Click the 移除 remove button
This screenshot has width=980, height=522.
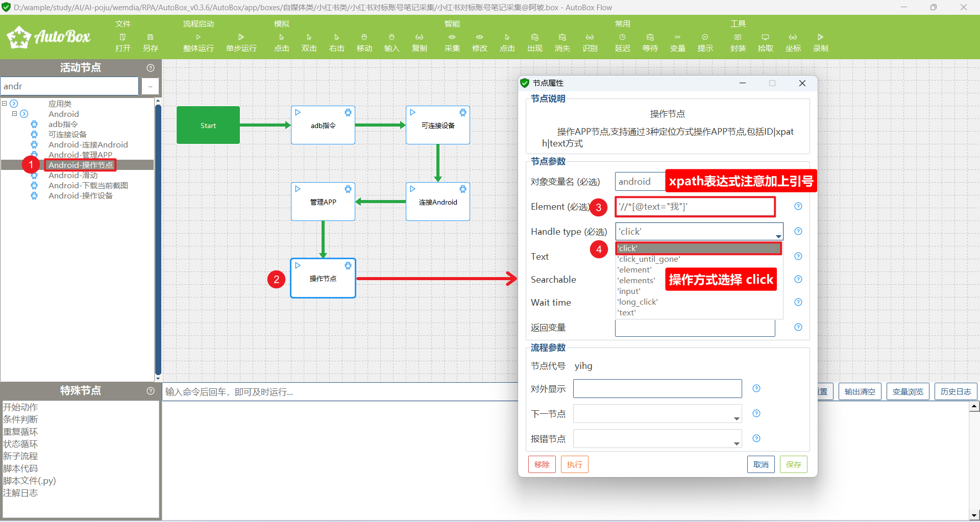(x=542, y=464)
